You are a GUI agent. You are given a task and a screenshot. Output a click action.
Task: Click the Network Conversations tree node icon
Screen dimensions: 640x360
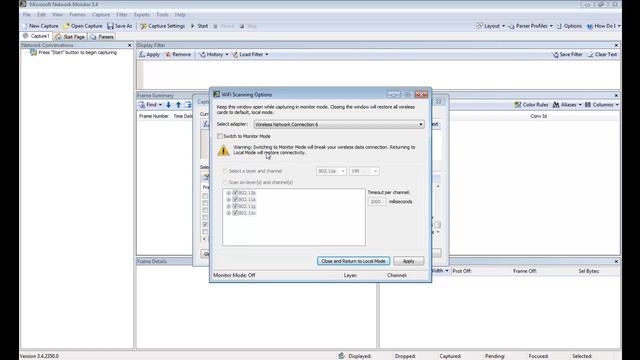33,53
